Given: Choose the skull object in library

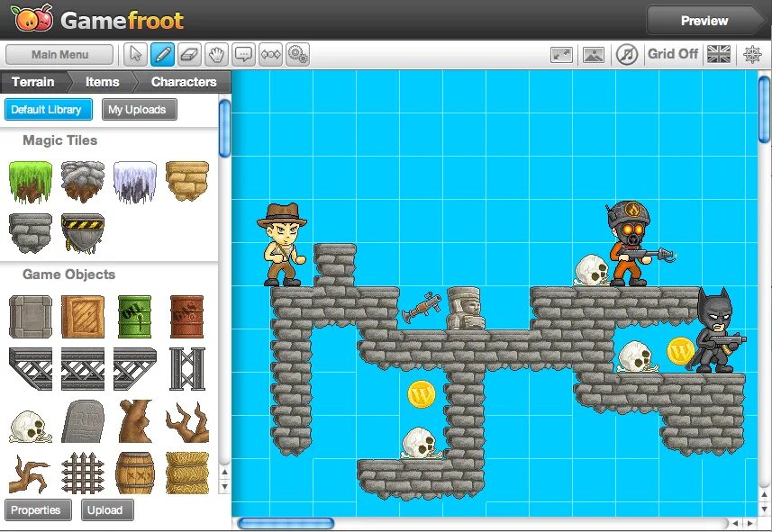Looking at the screenshot, I should click(30, 426).
